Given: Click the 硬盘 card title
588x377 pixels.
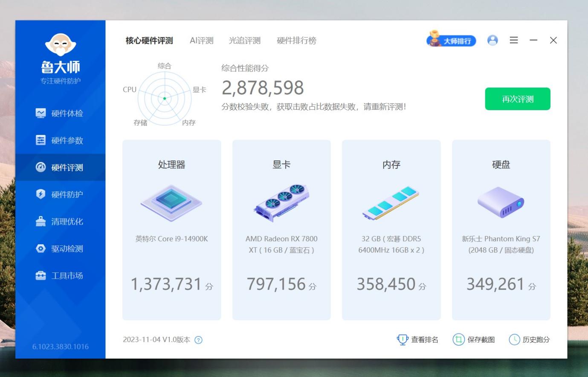Looking at the screenshot, I should tap(501, 164).
